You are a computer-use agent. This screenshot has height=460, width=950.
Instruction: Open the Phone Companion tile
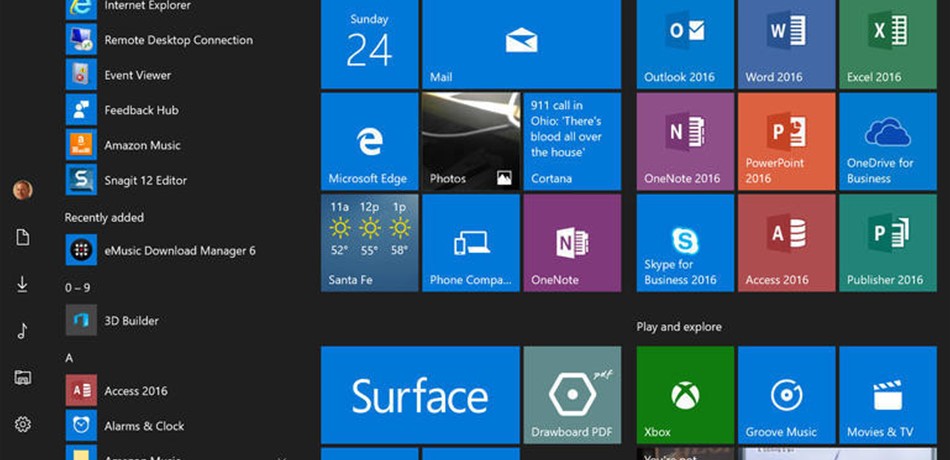tap(471, 242)
